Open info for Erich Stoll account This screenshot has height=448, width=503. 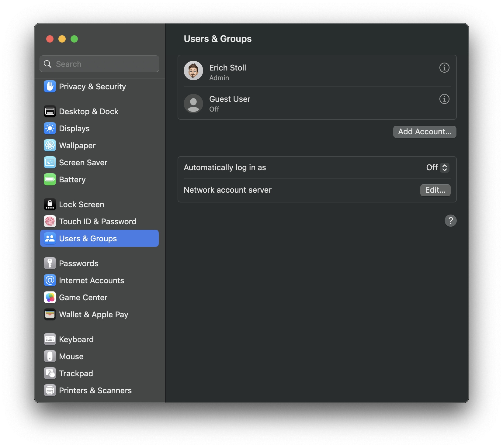pos(444,68)
